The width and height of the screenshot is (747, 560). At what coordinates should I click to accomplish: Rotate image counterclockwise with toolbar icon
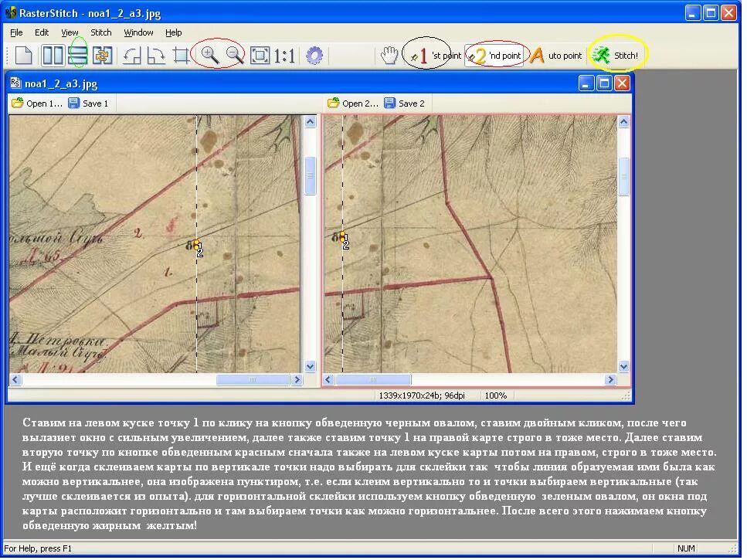131,56
